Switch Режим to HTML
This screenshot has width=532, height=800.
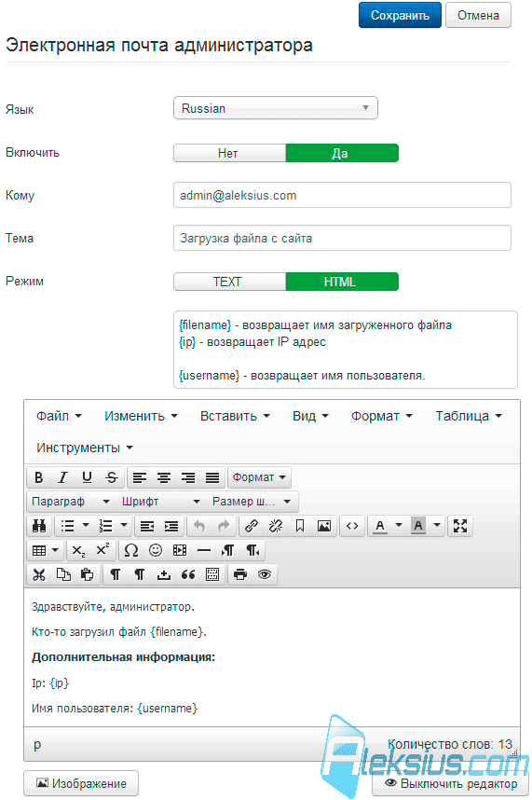pyautogui.click(x=342, y=282)
